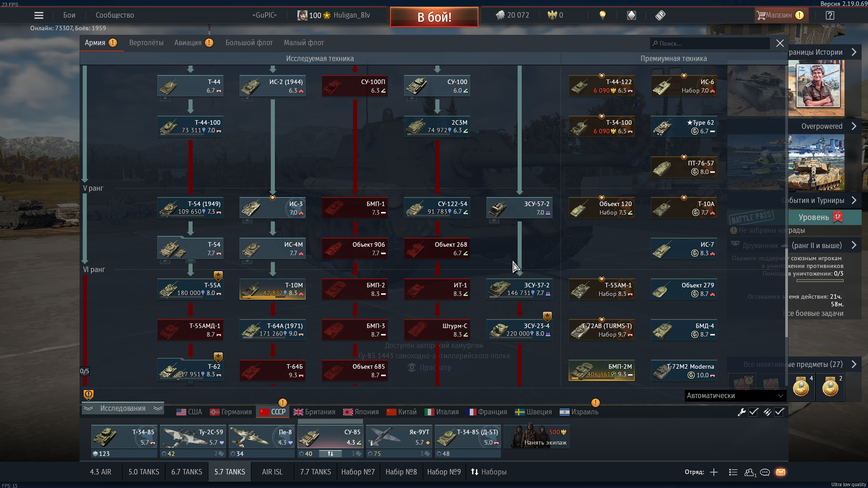Image resolution: width=868 pixels, height=488 pixels.
Task: Switch to the Большой флот tab
Action: 249,43
